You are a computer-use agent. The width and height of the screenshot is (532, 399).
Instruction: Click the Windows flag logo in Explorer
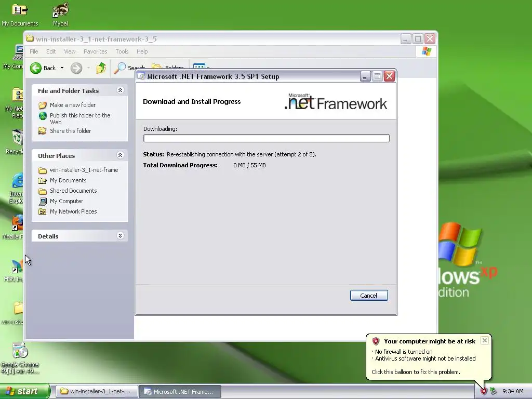pyautogui.click(x=426, y=51)
